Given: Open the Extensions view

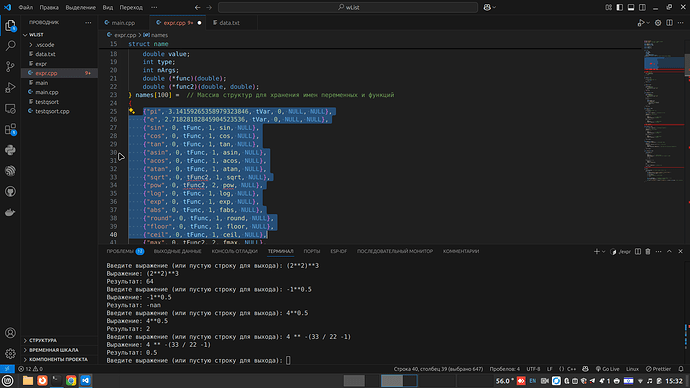Looking at the screenshot, I should click(10, 129).
